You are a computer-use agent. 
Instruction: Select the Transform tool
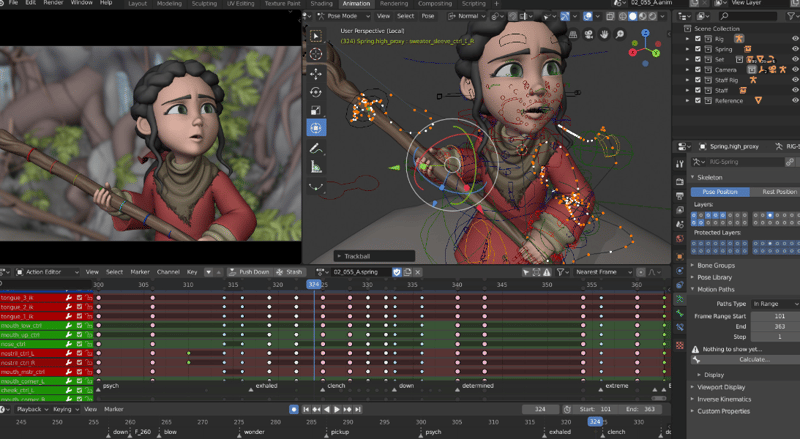[x=316, y=128]
